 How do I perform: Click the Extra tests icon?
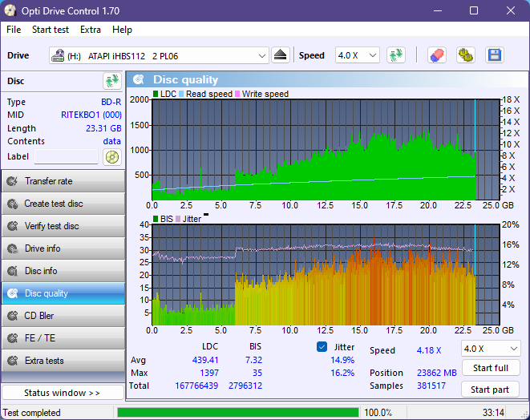tap(13, 361)
